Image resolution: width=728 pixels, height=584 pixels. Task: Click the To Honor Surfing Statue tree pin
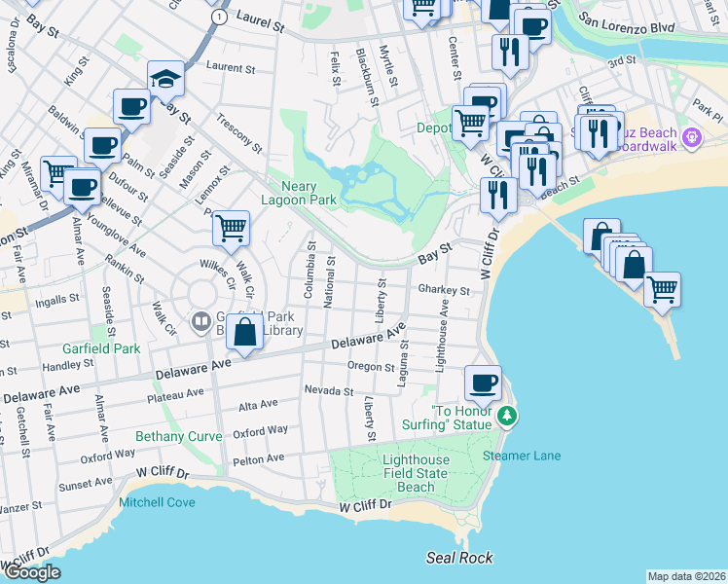pyautogui.click(x=506, y=415)
